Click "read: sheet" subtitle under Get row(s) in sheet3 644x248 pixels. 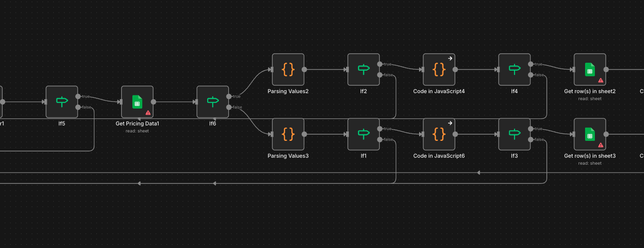590,163
